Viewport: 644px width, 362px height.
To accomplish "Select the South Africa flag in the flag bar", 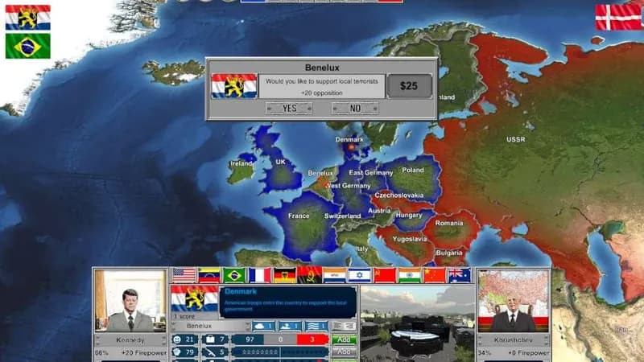I will click(x=334, y=275).
